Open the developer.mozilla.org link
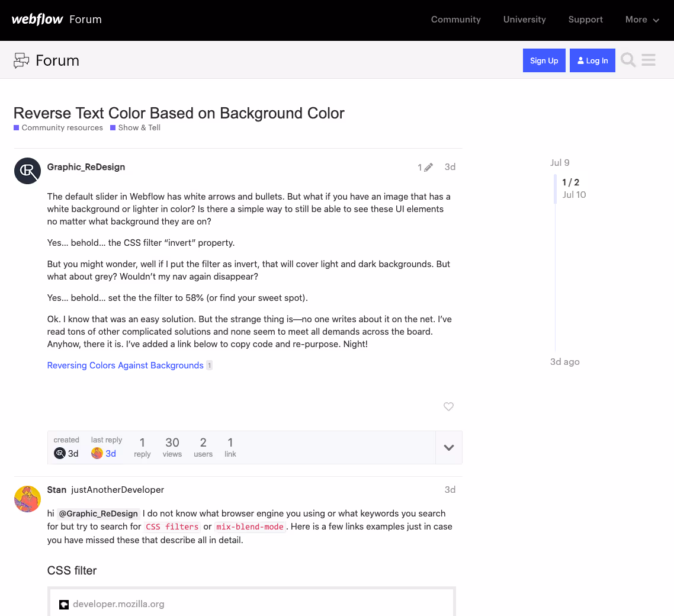This screenshot has width=674, height=616. click(118, 604)
